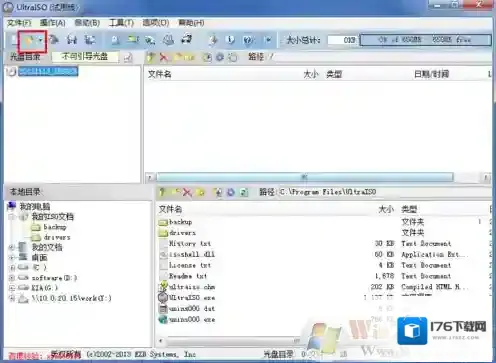Viewport: 496px width, 363px height.
Task: Click the image pane 路径 path field
Action: [x=379, y=57]
